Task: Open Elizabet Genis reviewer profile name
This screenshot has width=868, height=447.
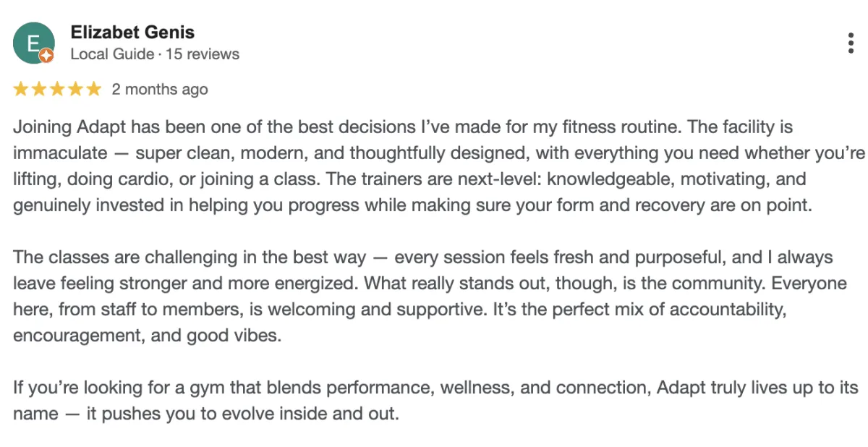Action: (x=132, y=33)
